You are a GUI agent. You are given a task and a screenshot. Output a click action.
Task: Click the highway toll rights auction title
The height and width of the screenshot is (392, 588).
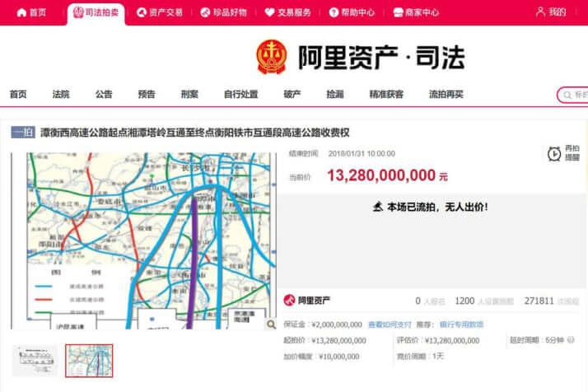click(x=194, y=133)
